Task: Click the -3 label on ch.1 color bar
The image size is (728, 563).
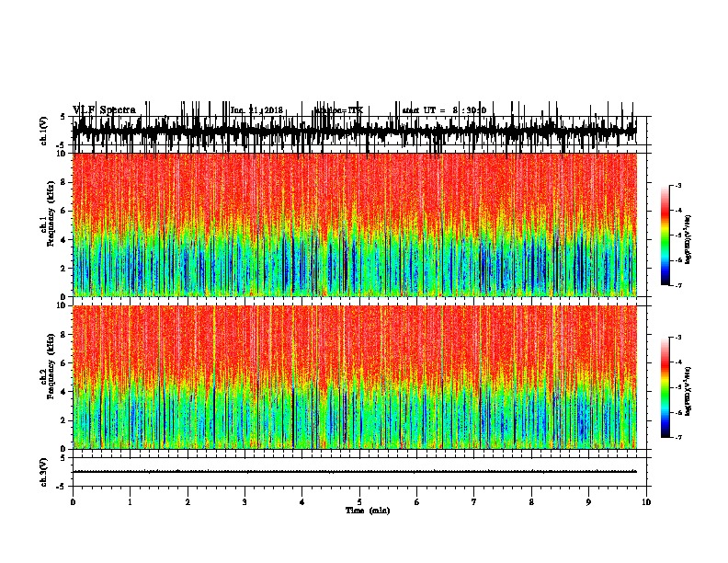Action: pos(677,185)
